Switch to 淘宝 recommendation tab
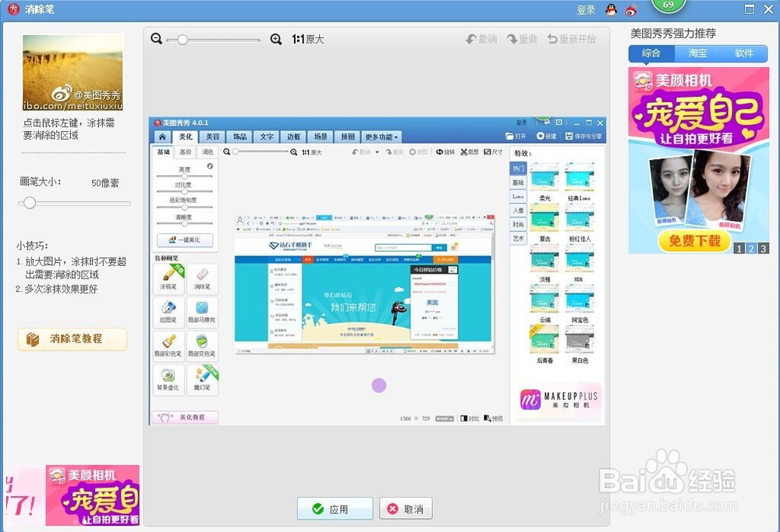 (697, 53)
